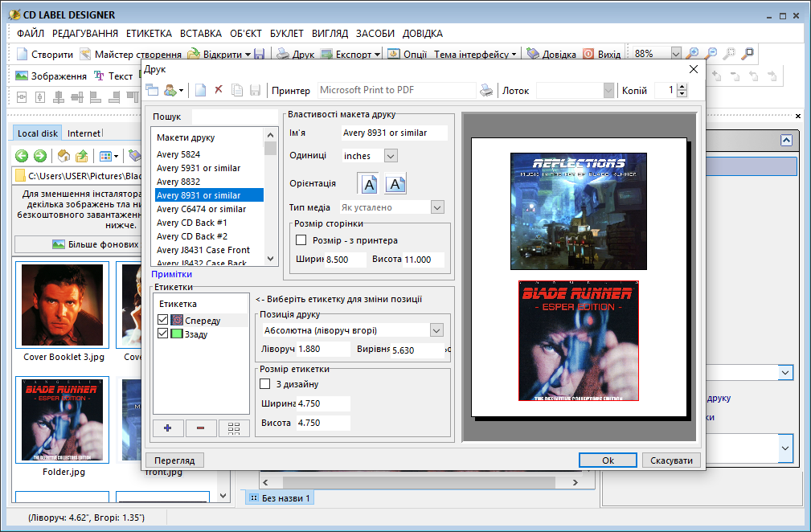Click the red X delete layout icon
This screenshot has width=811, height=532.
click(x=219, y=91)
